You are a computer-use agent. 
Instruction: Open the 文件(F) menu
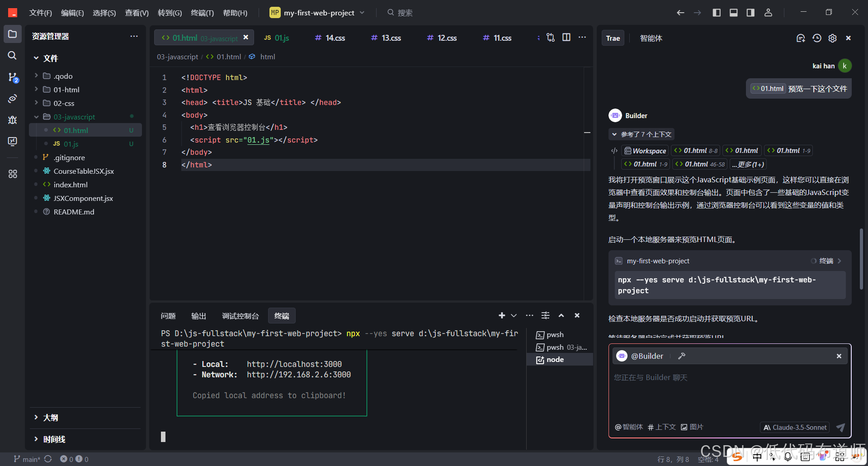click(40, 13)
